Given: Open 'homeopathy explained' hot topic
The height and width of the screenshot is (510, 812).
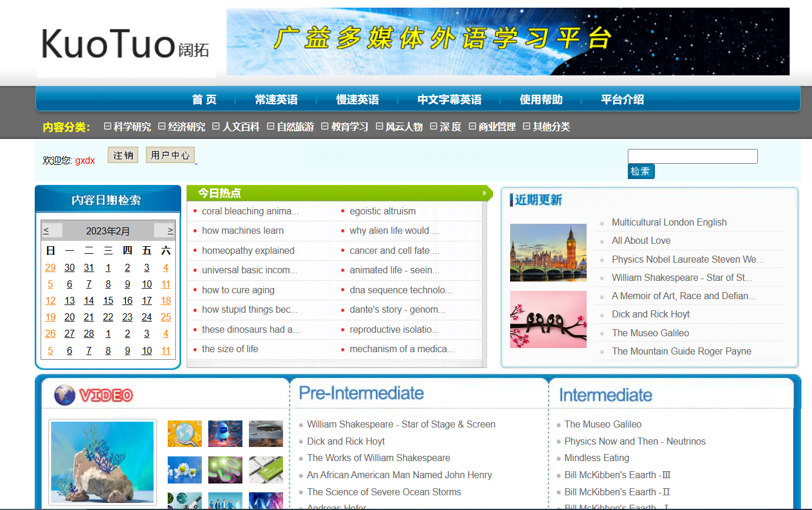Looking at the screenshot, I should point(248,250).
